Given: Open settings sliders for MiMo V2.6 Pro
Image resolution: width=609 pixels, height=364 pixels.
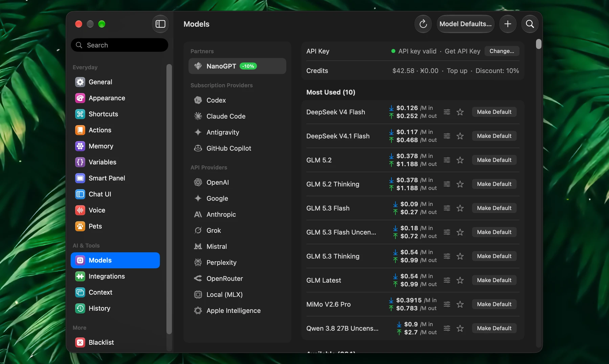Looking at the screenshot, I should tap(447, 304).
